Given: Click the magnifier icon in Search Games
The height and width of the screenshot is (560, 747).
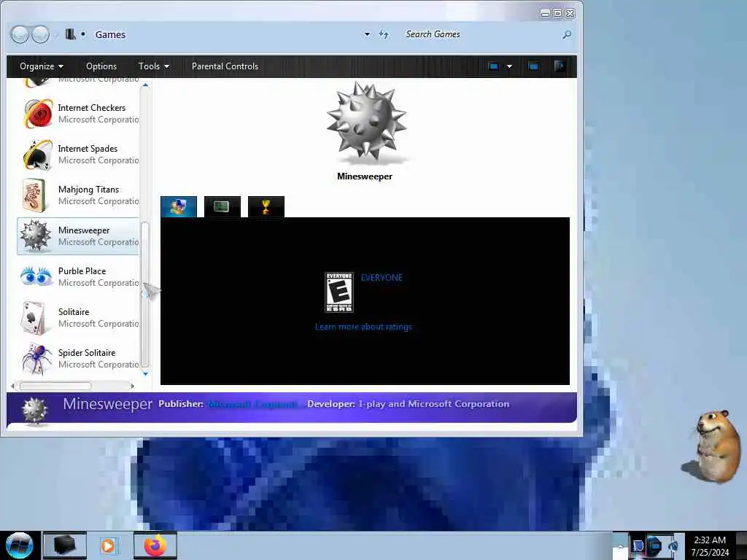Looking at the screenshot, I should pyautogui.click(x=566, y=35).
